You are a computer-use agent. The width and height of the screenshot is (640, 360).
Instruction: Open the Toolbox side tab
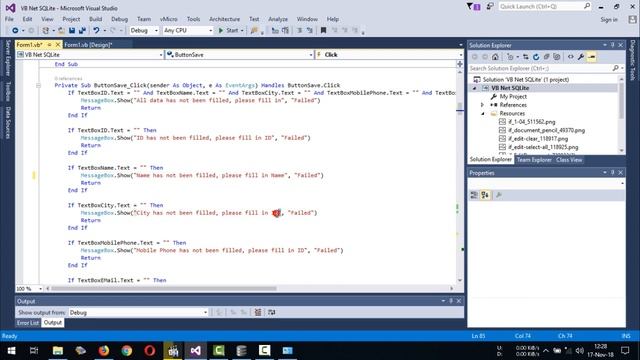pyautogui.click(x=8, y=91)
